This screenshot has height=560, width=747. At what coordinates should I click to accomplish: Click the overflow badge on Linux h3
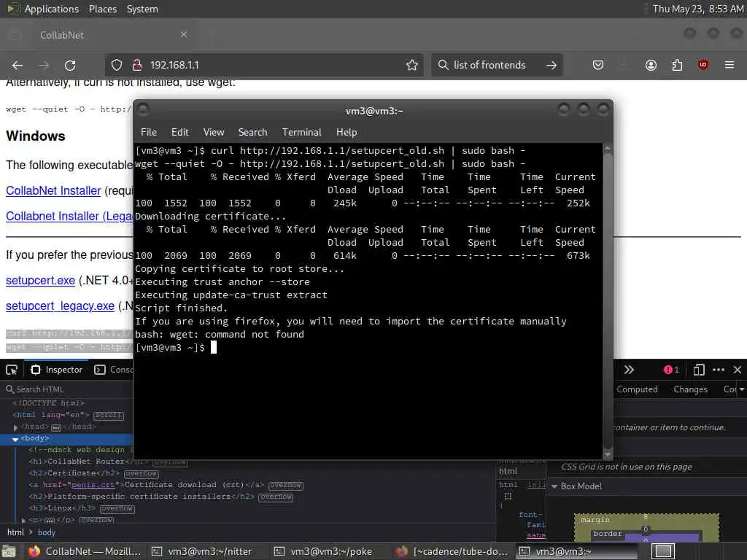(x=117, y=508)
